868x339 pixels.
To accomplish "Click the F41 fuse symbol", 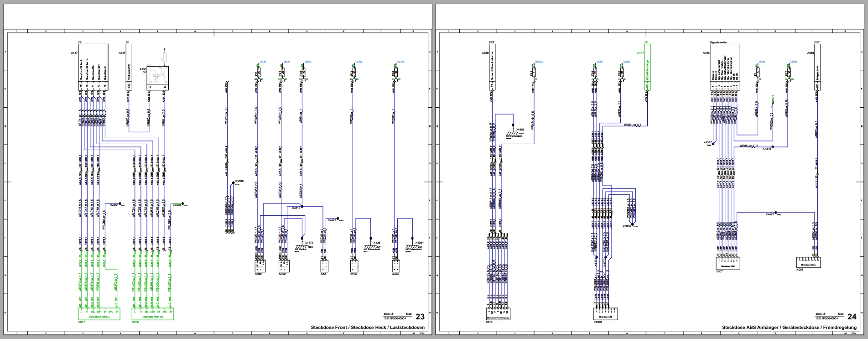I will [534, 73].
